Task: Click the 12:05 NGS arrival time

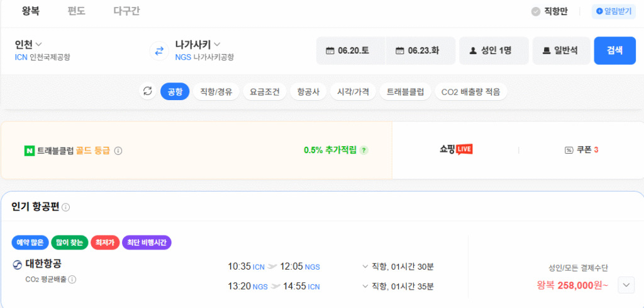Action: pyautogui.click(x=300, y=267)
